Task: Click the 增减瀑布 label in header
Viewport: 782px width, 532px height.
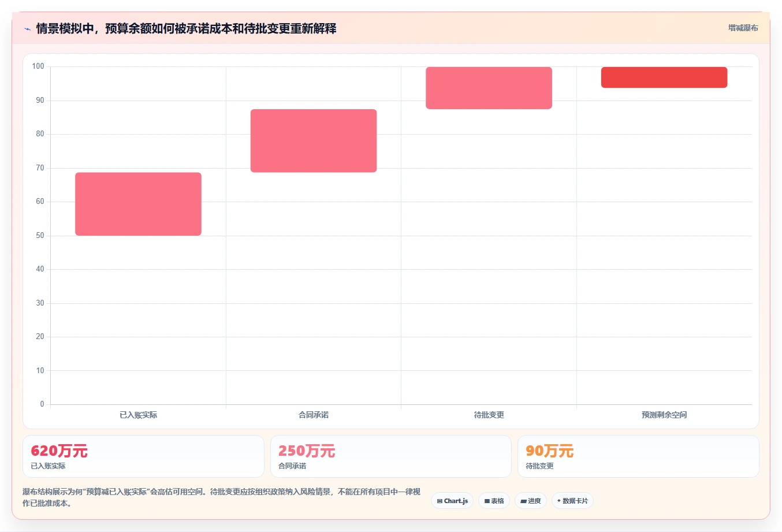Action: 743,28
